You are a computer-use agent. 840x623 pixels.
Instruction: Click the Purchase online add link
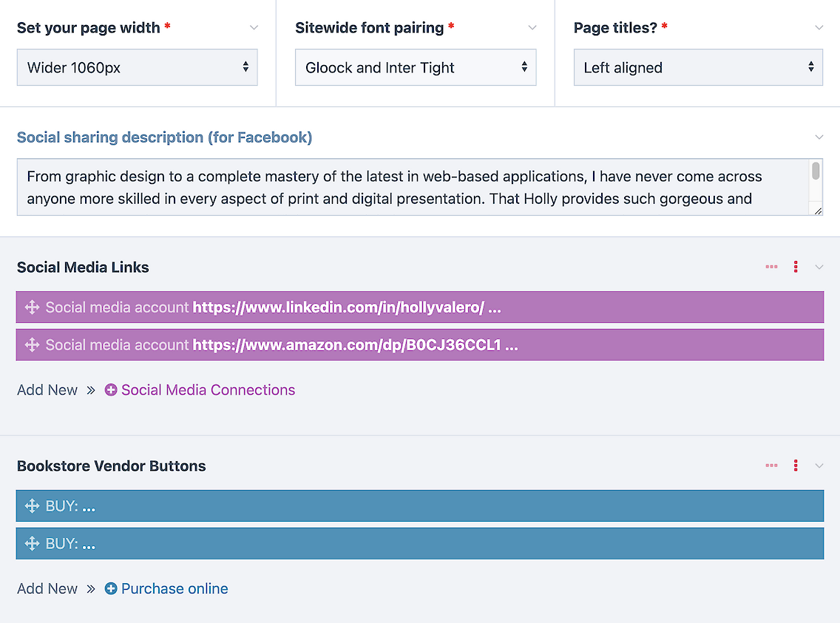175,589
